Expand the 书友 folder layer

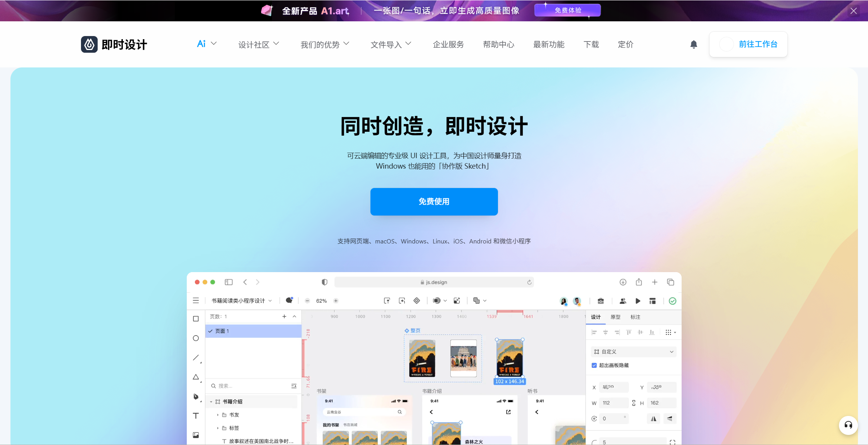tap(218, 415)
